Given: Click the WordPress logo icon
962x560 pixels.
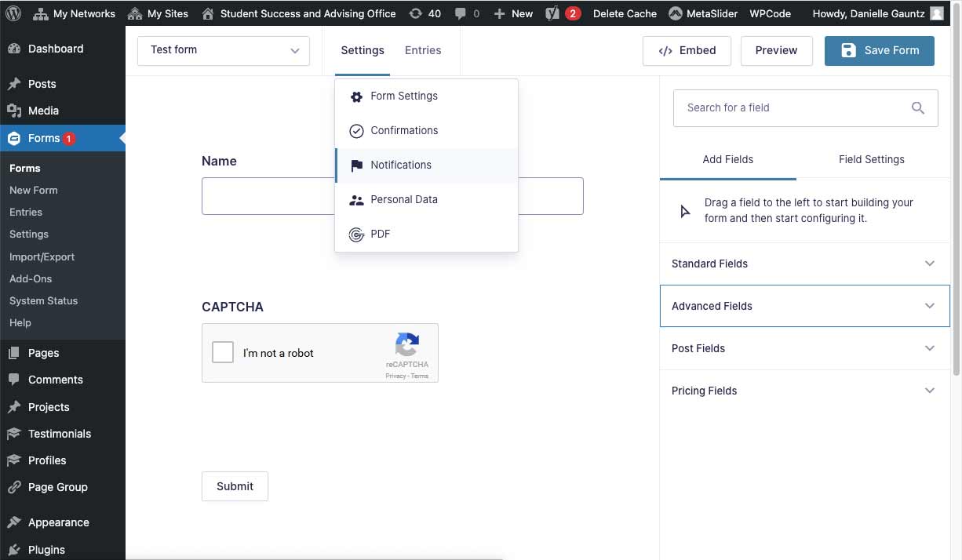Looking at the screenshot, I should click(13, 13).
